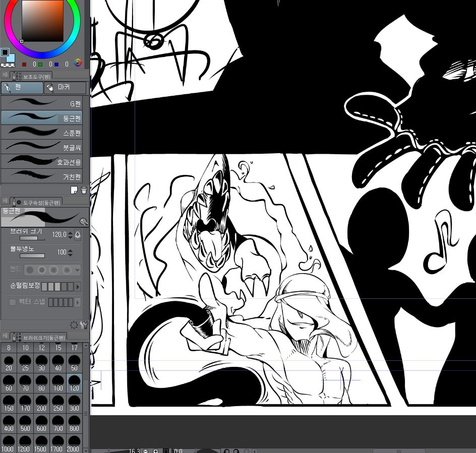Select the 도구속성[둥근펜] panel tab
476x453 pixels.
pyautogui.click(x=36, y=203)
